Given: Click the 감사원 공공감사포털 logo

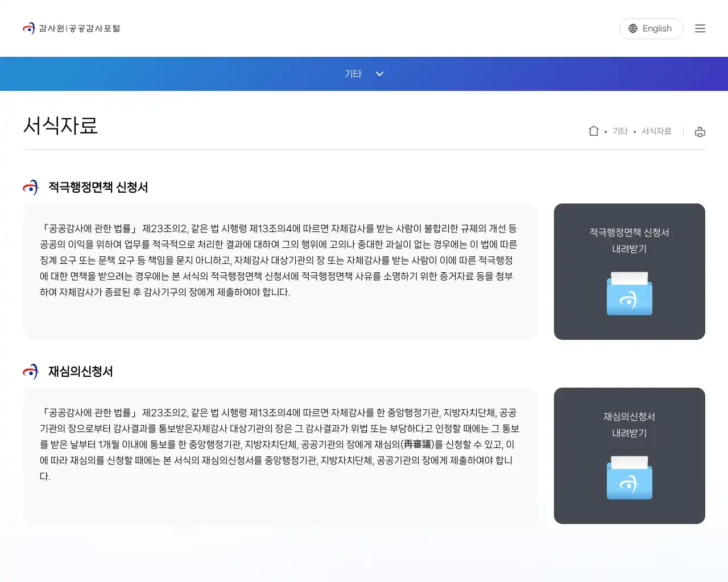Looking at the screenshot, I should [x=71, y=28].
